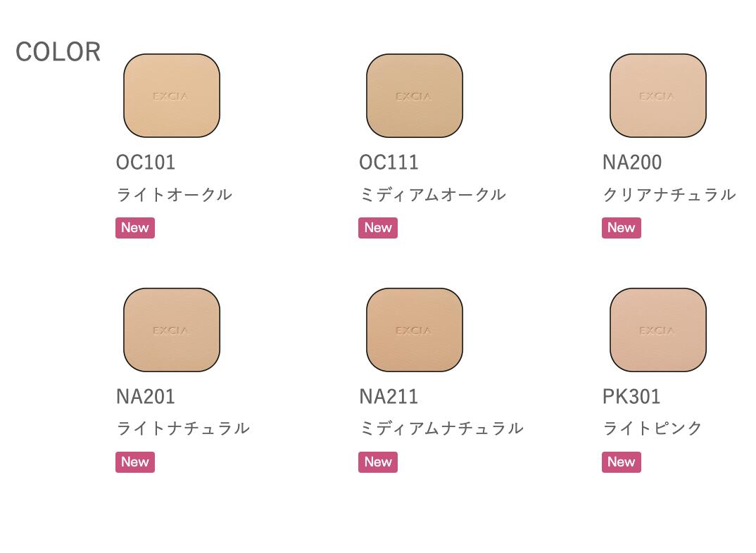Image resolution: width=756 pixels, height=553 pixels.
Task: Choose the NA211 foundation color swatch
Action: tap(415, 330)
